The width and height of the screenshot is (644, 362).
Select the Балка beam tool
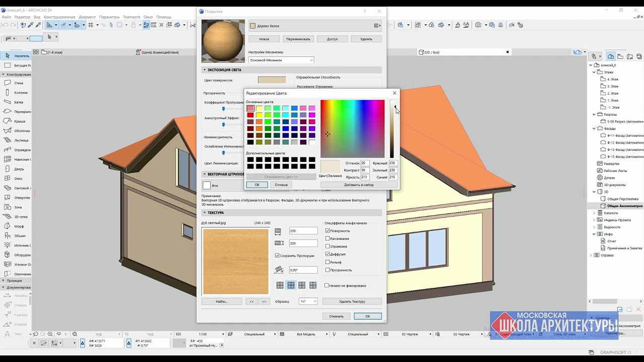pyautogui.click(x=16, y=102)
